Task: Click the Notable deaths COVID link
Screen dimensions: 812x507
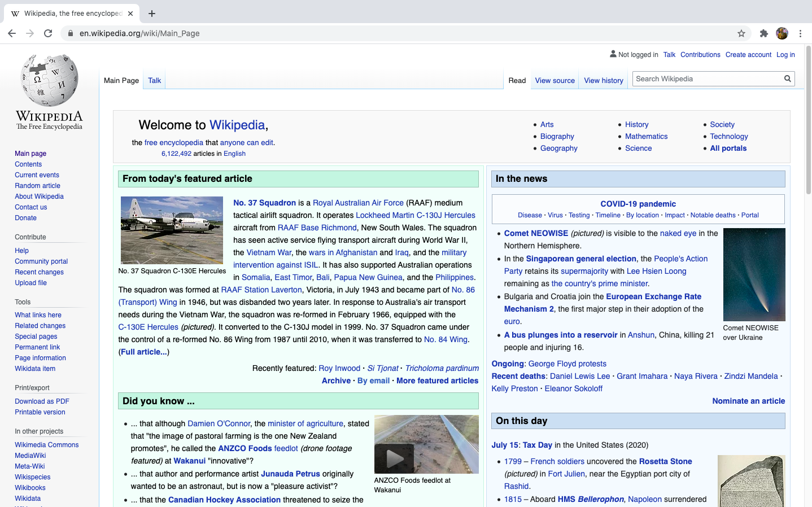Action: pos(713,215)
